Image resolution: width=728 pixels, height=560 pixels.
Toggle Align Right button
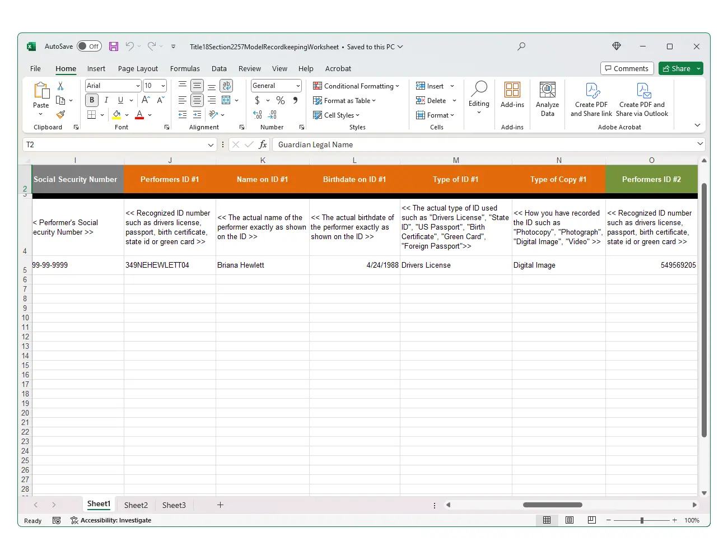[x=212, y=100]
